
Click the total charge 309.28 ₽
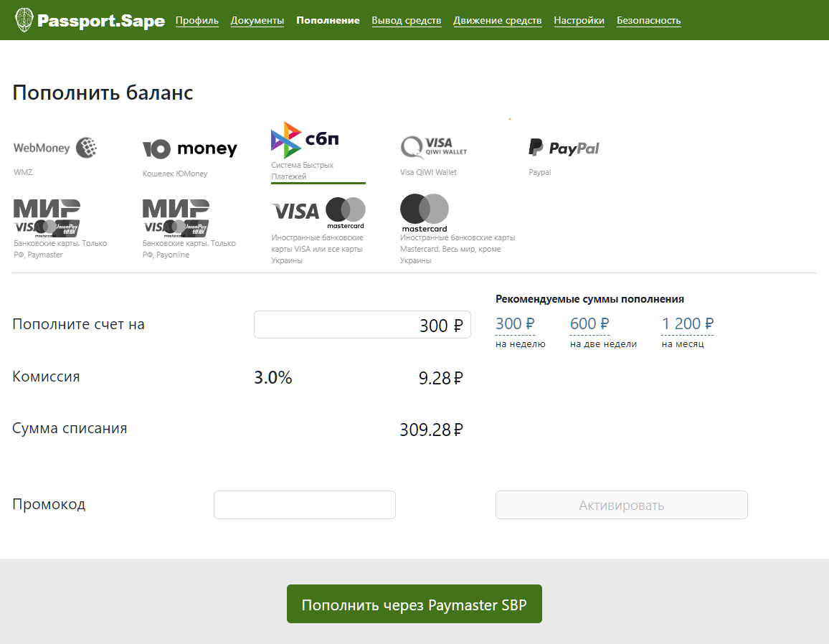click(431, 430)
